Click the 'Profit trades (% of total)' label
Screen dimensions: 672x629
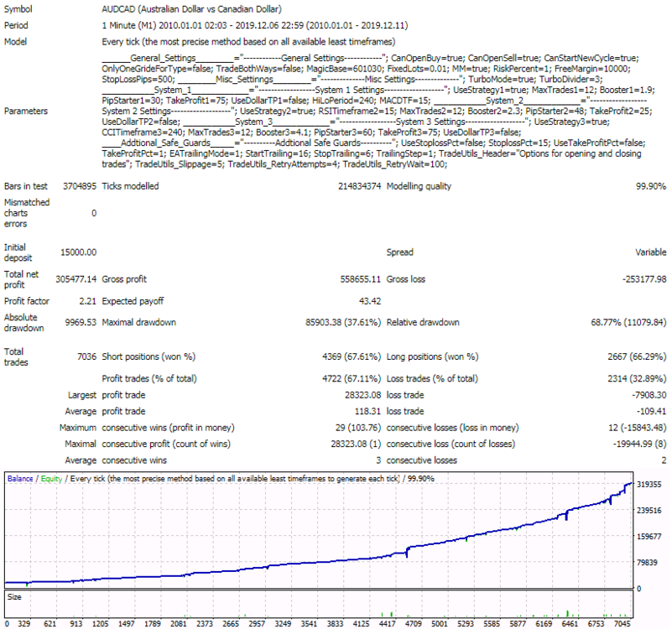click(149, 378)
